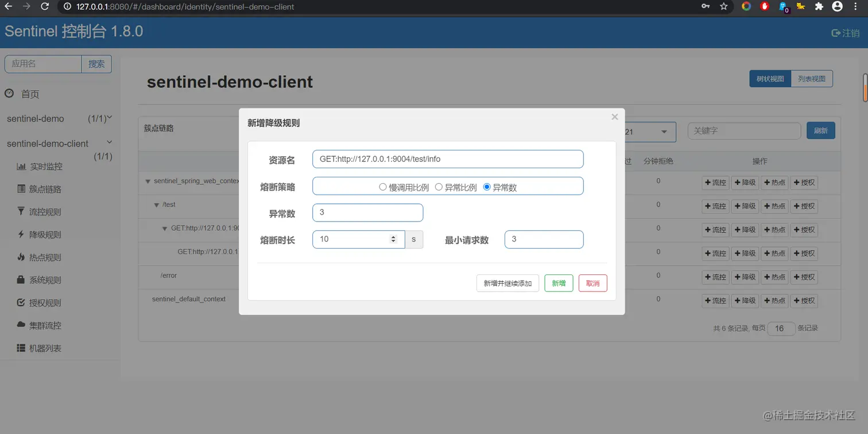Click the 机器列表 list icon in the sidebar
The height and width of the screenshot is (434, 868).
[21, 348]
